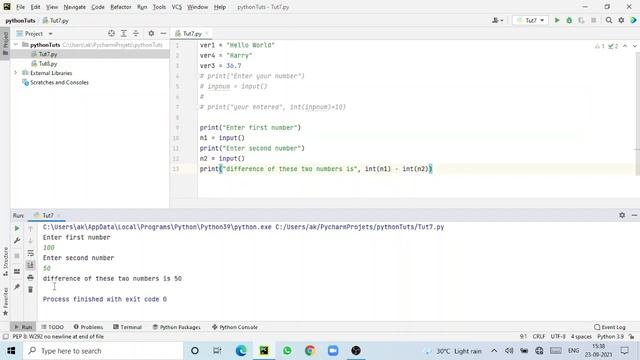Open the notification center icon
The width and height of the screenshot is (640, 360).
pyautogui.click(x=624, y=351)
